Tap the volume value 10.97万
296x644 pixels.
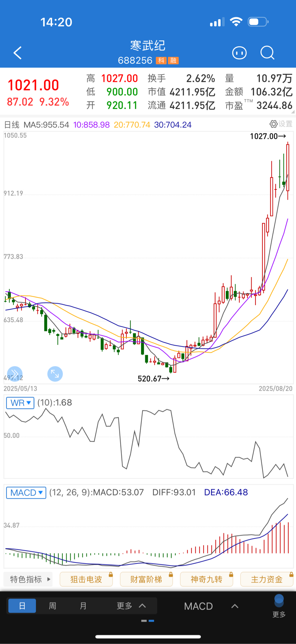coord(274,78)
